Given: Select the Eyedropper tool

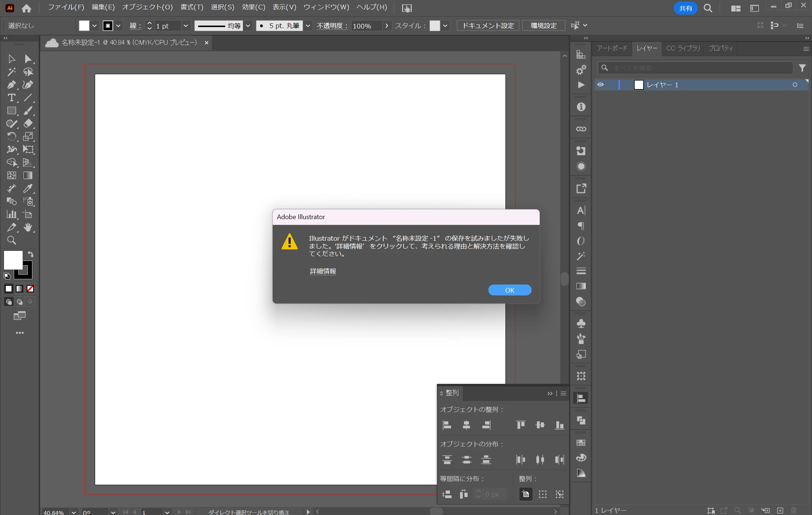Looking at the screenshot, I should 28,188.
